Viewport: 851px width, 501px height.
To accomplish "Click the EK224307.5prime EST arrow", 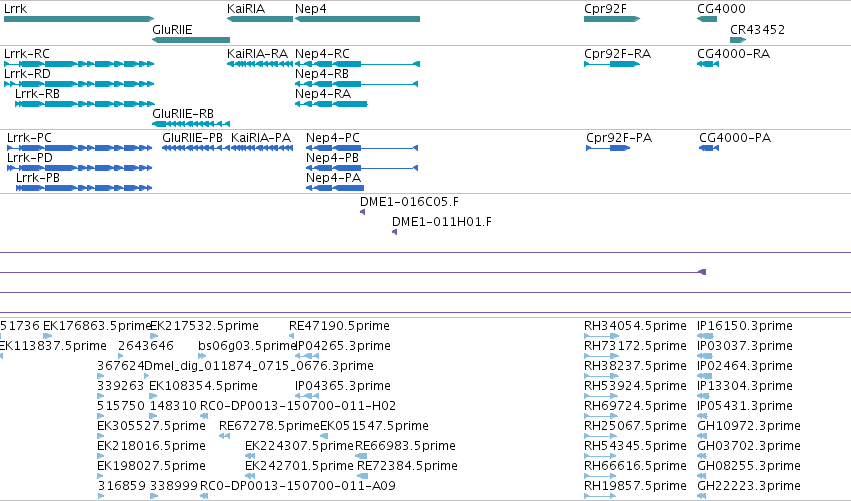I will click(250, 456).
